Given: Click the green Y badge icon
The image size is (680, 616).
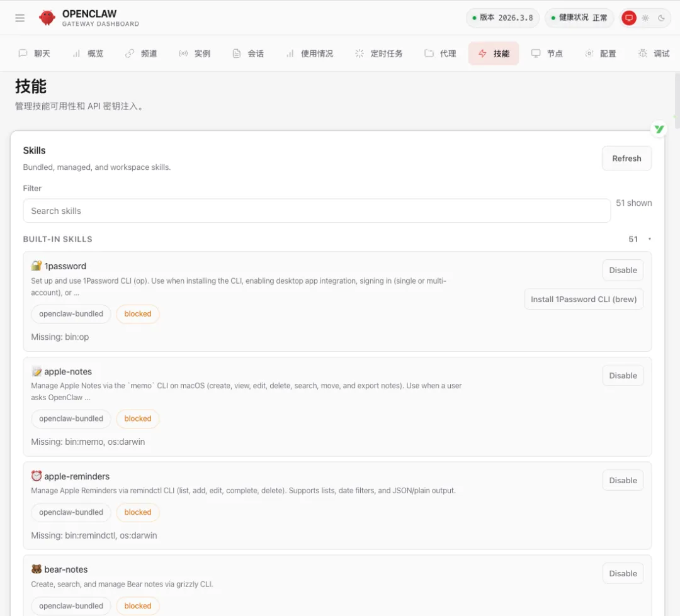Looking at the screenshot, I should click(x=659, y=129).
